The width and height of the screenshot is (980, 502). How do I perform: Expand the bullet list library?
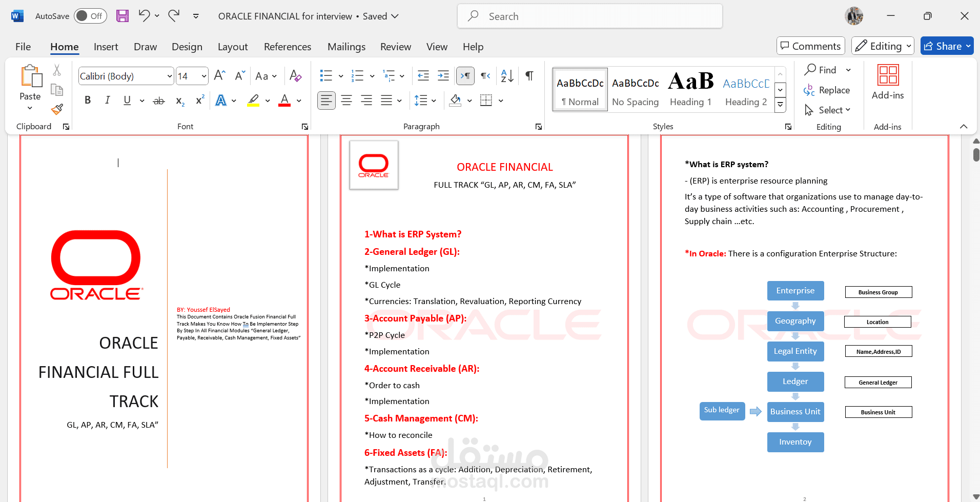tap(341, 76)
